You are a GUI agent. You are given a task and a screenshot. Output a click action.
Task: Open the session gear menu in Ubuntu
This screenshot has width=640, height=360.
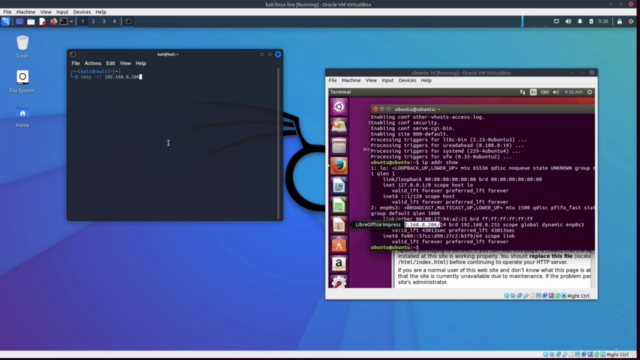pyautogui.click(x=590, y=92)
